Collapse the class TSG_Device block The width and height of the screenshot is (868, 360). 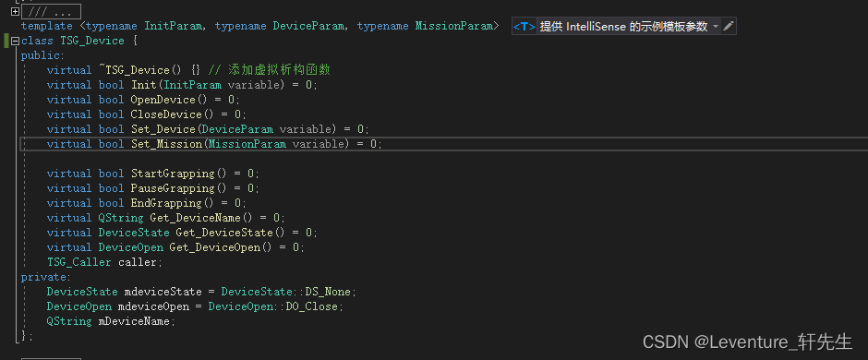[15, 41]
